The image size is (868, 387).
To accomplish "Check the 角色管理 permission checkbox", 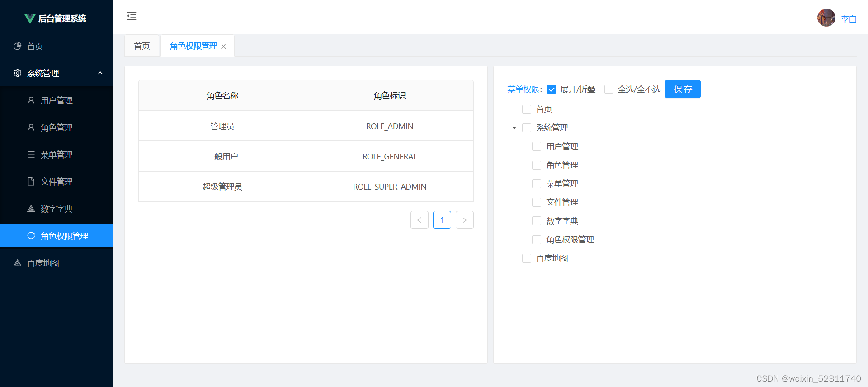I will coord(537,165).
